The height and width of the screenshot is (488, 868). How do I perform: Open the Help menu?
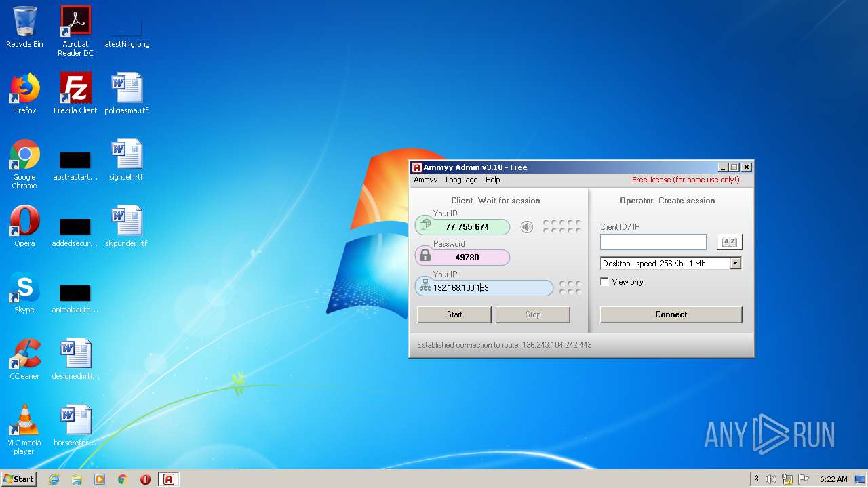tap(493, 180)
